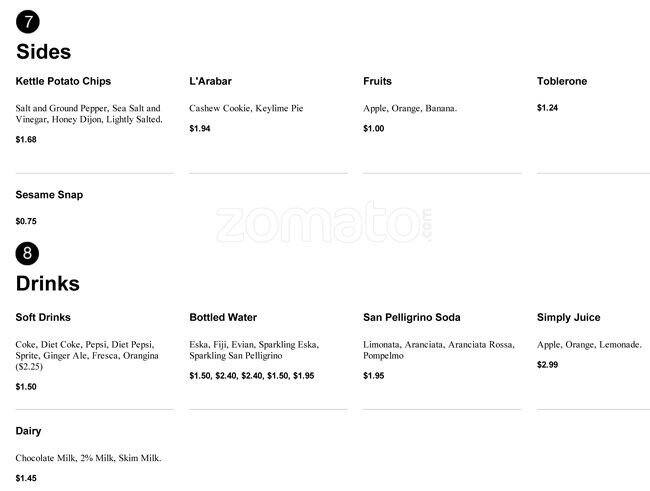Screen dimensions: 650x491
Task: Select the Bottled Water item title
Action: 223,318
